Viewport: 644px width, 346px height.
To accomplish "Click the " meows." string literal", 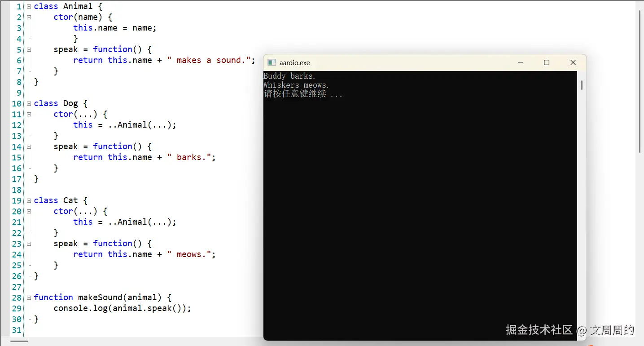I will tap(189, 254).
